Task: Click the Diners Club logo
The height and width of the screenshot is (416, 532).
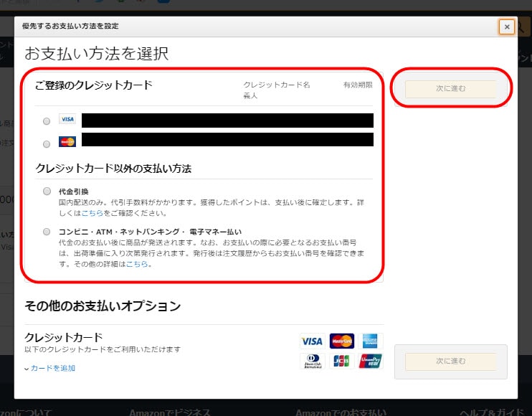Action: tap(313, 361)
